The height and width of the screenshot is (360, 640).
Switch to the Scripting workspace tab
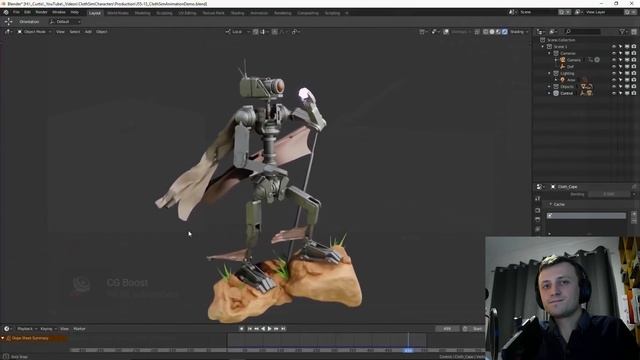(332, 13)
